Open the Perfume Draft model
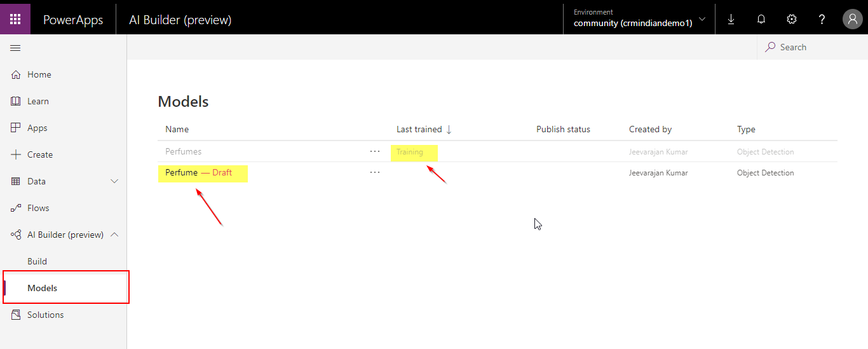Screen dimensions: 868x349 tap(182, 173)
